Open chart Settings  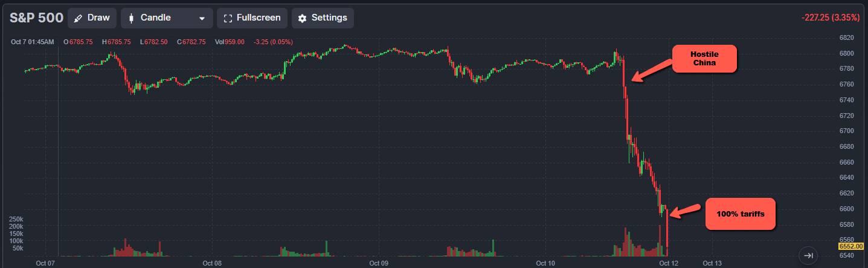click(323, 18)
